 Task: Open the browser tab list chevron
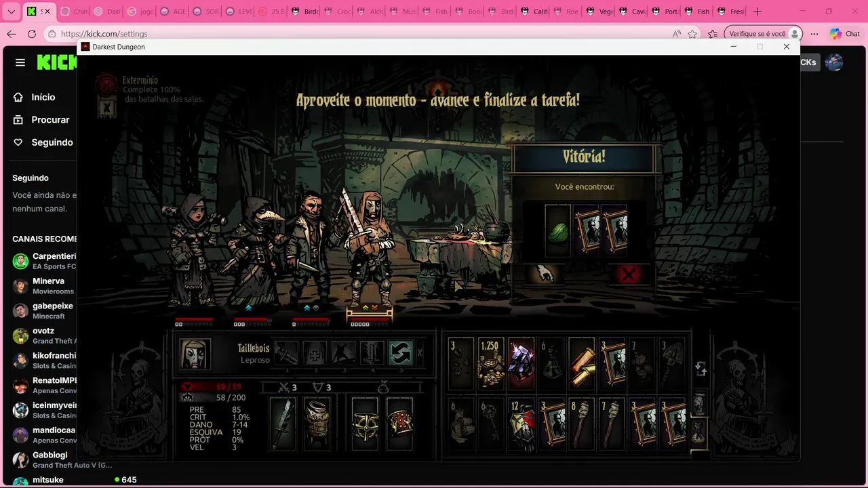[11, 12]
